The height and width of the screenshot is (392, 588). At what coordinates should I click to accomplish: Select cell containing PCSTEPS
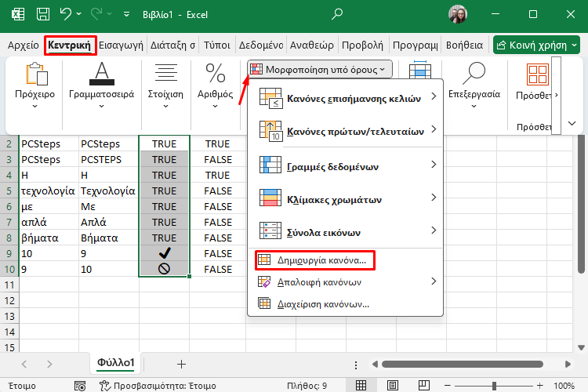(109, 159)
